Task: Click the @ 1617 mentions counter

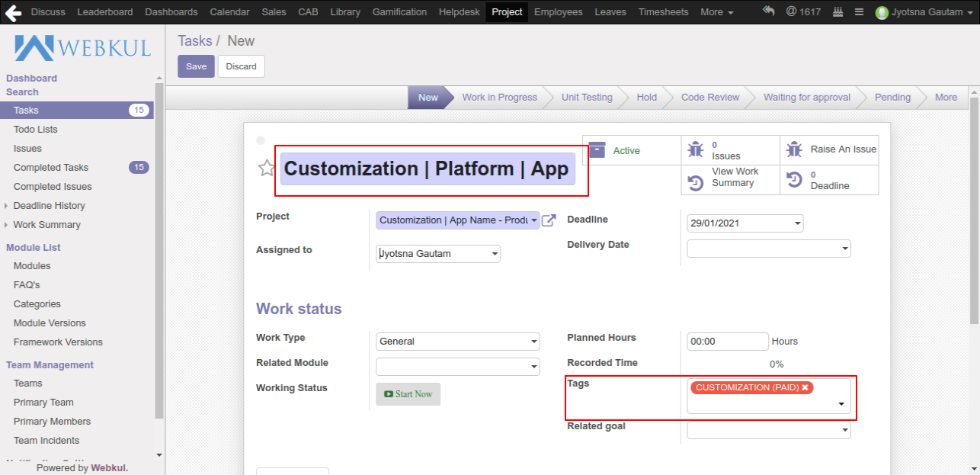Action: 802,12
